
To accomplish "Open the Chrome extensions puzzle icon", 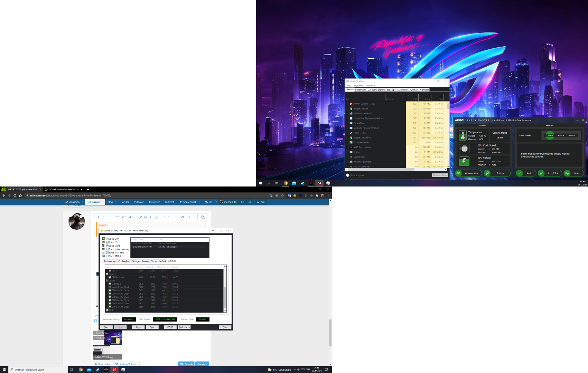I will (x=317, y=195).
